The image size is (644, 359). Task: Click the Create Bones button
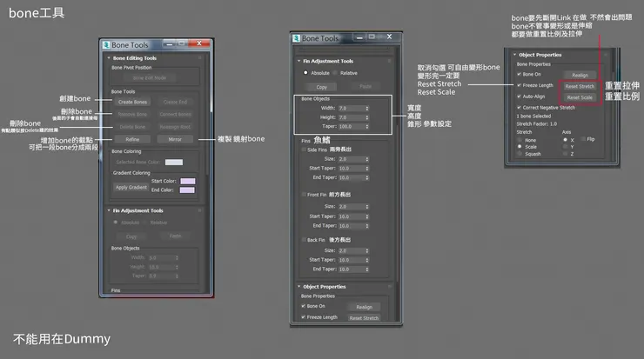[132, 102]
